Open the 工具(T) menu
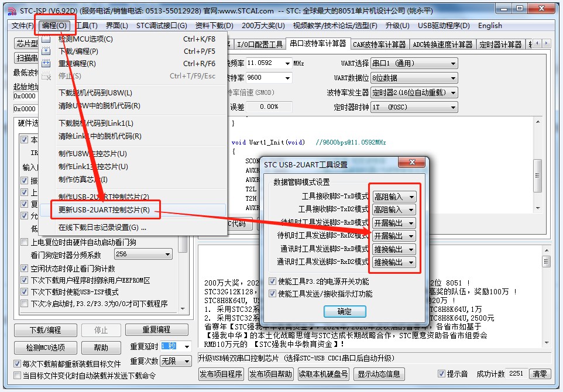 [87, 26]
